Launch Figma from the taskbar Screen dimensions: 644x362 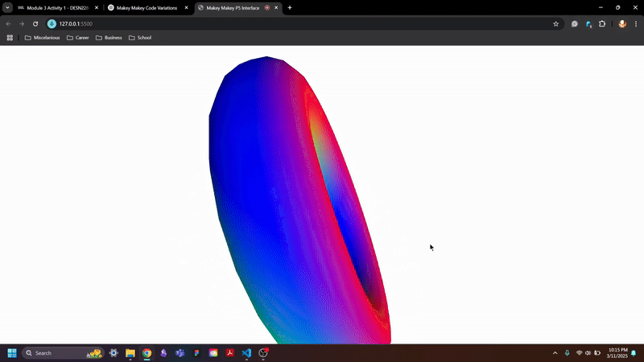[x=196, y=353]
